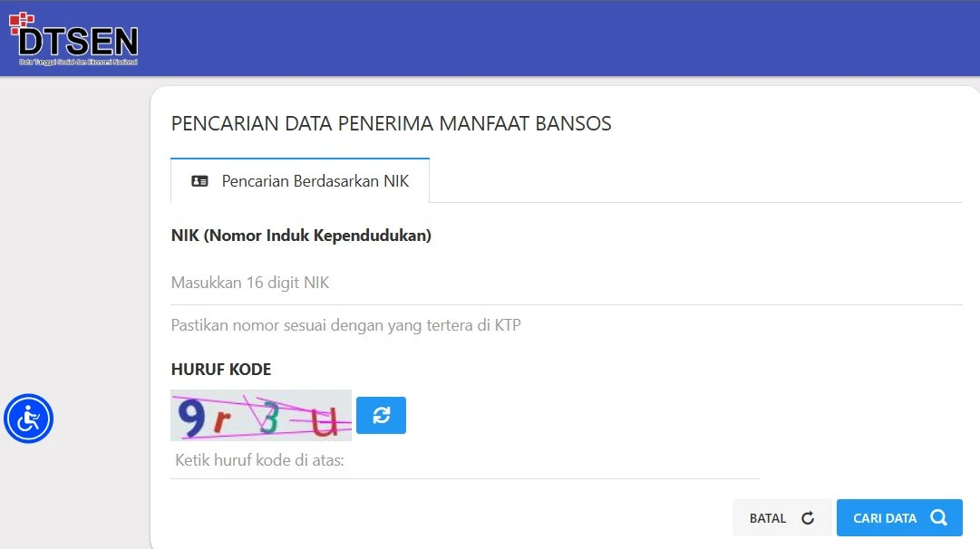Screen dimensions: 980x549
Task: Refresh the captcha code image
Action: pos(382,415)
